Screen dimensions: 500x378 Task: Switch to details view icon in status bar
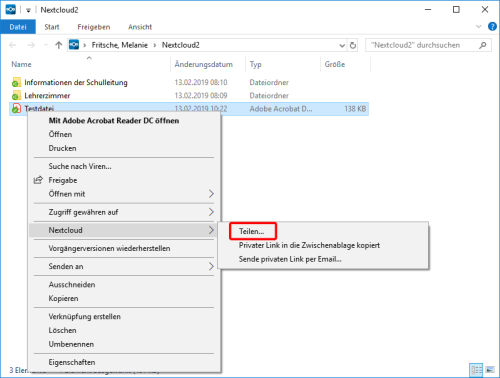(x=476, y=370)
